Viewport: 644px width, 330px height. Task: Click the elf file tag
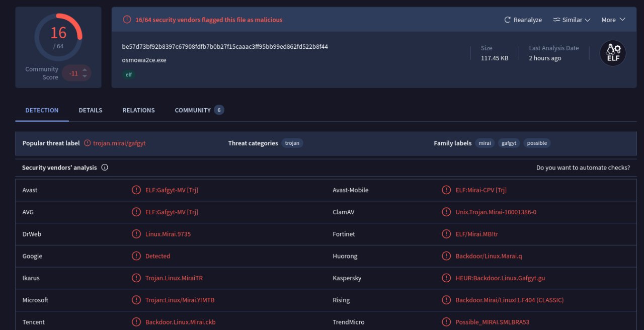[x=129, y=74]
